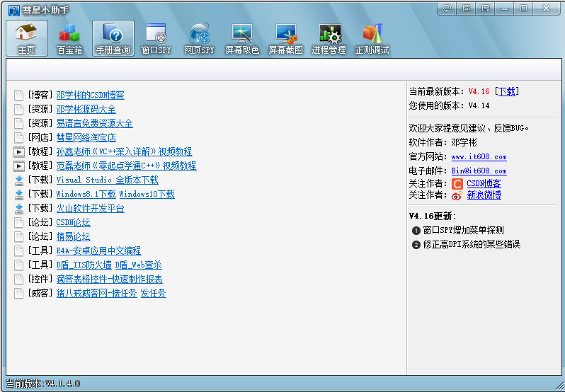
Task: Click the V4.16 latest version text
Action: [479, 91]
